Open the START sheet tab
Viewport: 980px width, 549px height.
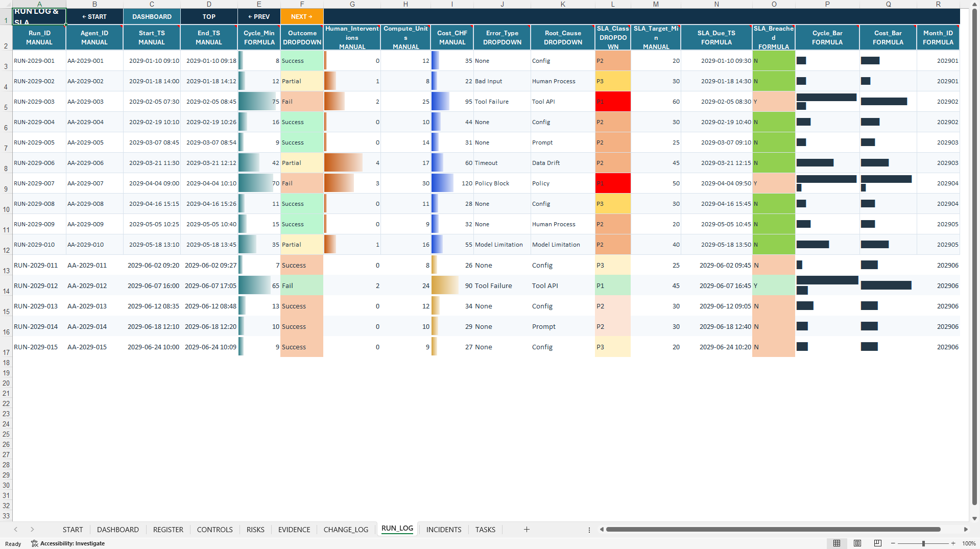[73, 530]
